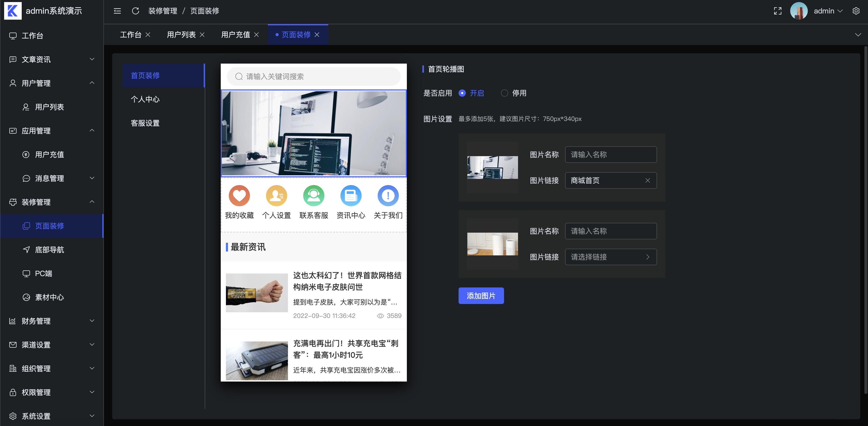Select the 我的收藏 heart icon in preview

(x=239, y=195)
